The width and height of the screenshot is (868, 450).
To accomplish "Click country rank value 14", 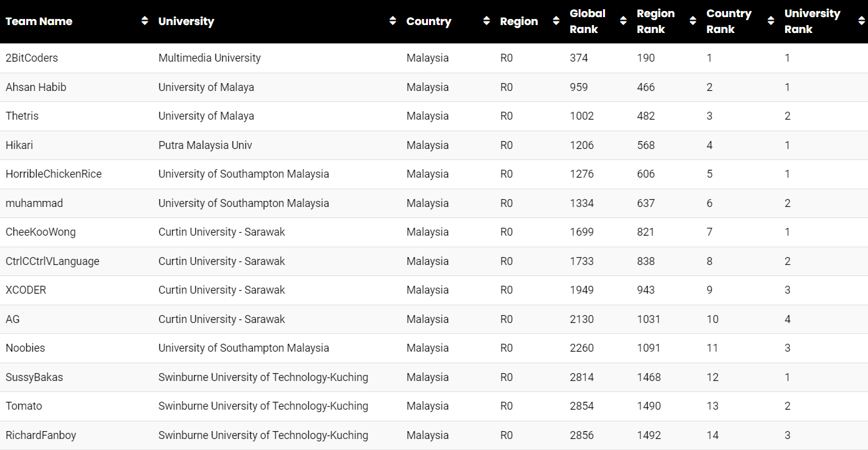I will click(x=712, y=435).
